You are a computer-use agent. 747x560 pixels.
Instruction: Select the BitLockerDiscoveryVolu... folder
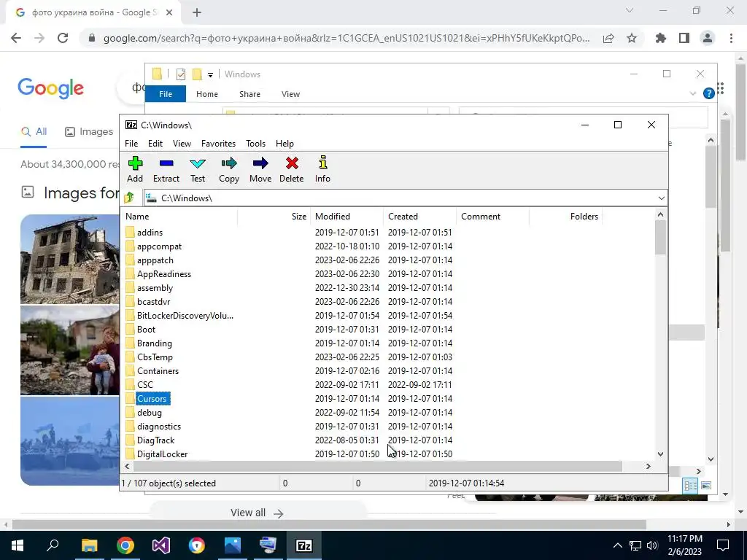[185, 315]
